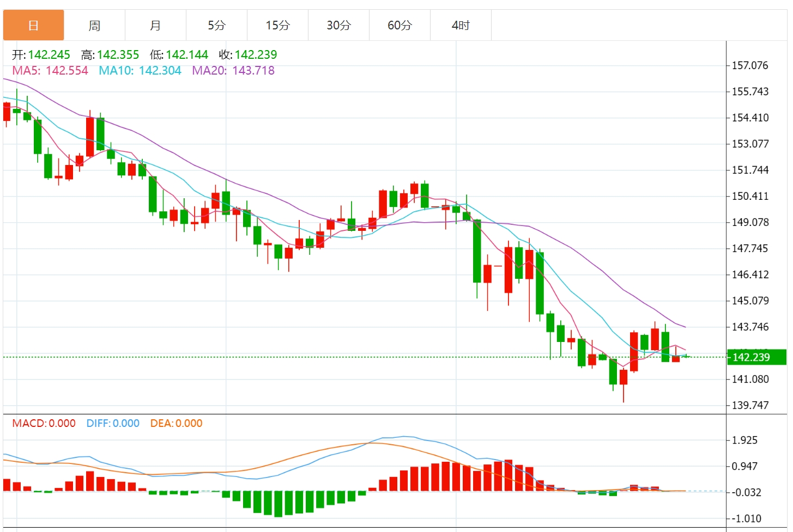793x532 pixels.
Task: Select the MA10: 142.304 indicator label
Action: 140,71
